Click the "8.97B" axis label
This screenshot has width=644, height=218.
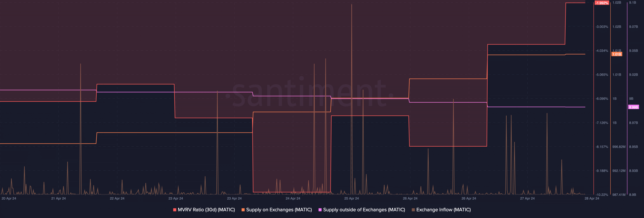633,123
